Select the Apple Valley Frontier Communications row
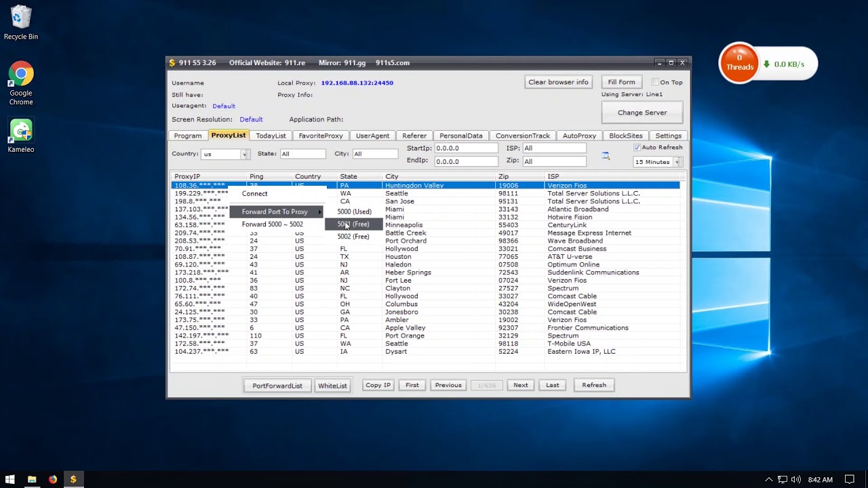868x488 pixels. (x=425, y=328)
